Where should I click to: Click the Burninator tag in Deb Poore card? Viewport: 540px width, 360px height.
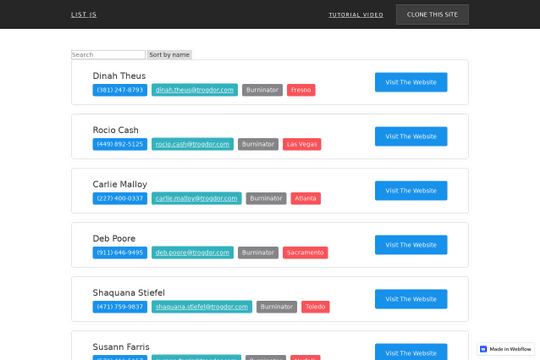coord(258,253)
